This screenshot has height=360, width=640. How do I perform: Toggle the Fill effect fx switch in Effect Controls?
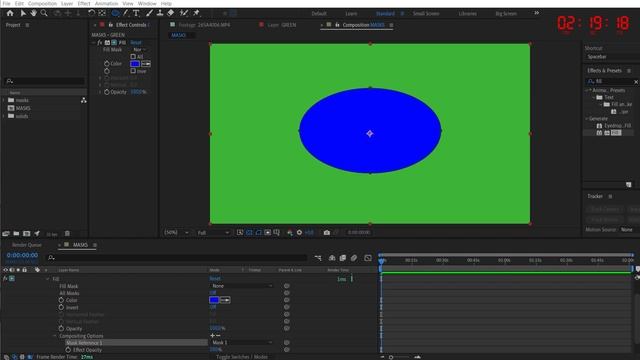100,42
